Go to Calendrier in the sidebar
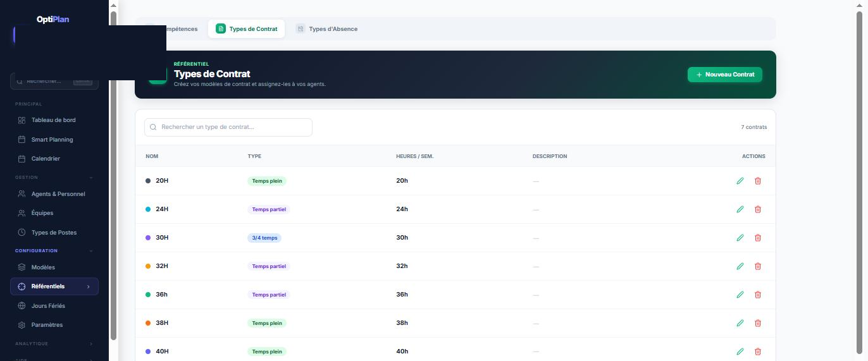 (x=54, y=159)
